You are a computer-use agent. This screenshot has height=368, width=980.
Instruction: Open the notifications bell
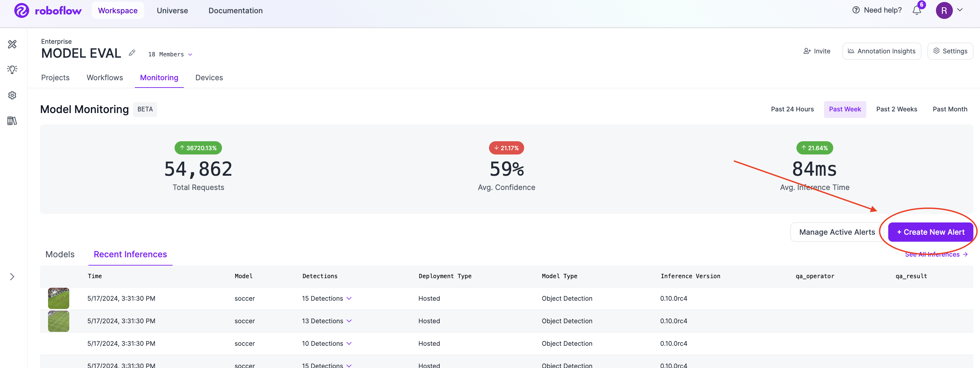coord(916,10)
